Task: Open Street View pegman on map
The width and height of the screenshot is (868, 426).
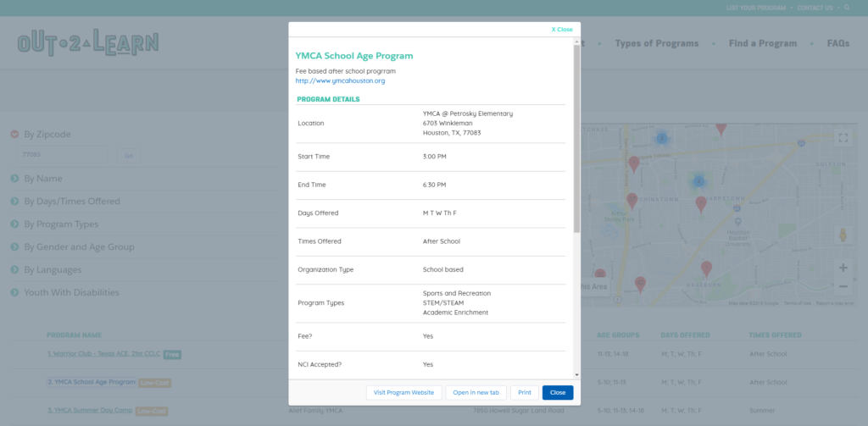Action: pos(843,235)
